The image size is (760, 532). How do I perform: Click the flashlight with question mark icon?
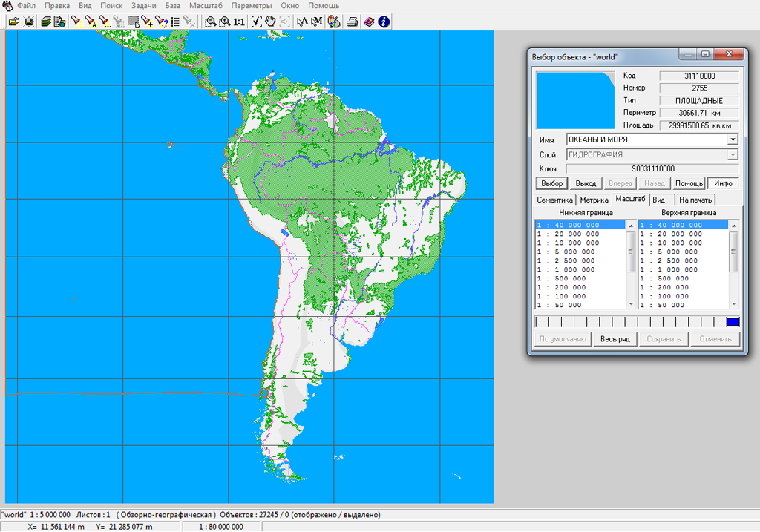pos(161,22)
